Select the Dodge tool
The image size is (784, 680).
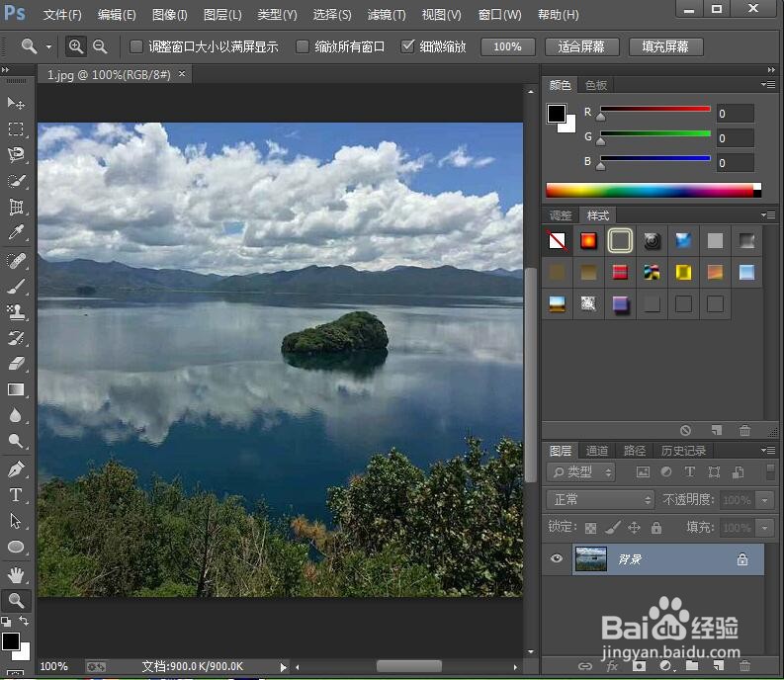click(16, 441)
